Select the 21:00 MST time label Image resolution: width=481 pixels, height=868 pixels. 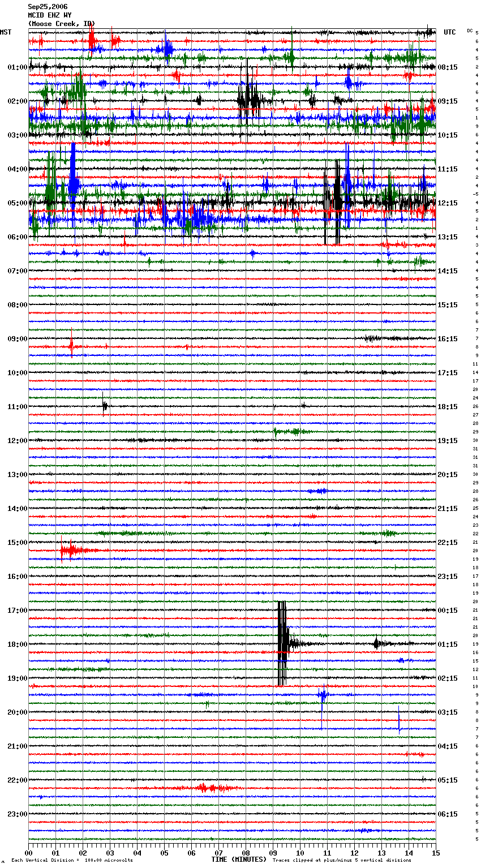click(x=17, y=746)
